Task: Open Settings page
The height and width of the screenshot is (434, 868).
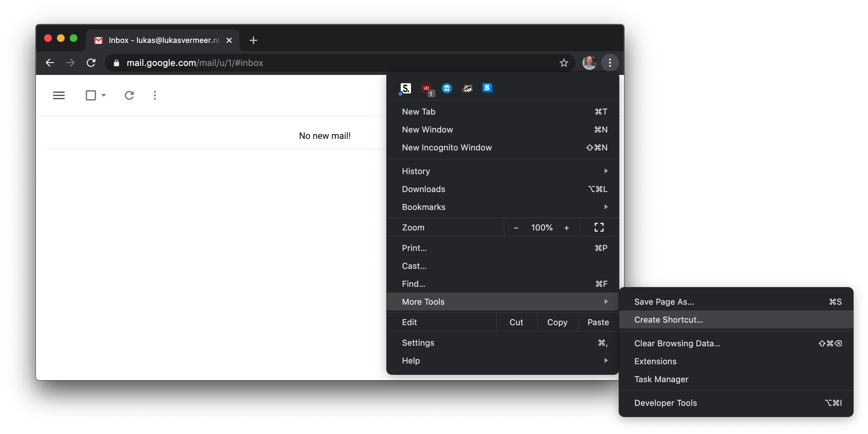Action: point(417,343)
